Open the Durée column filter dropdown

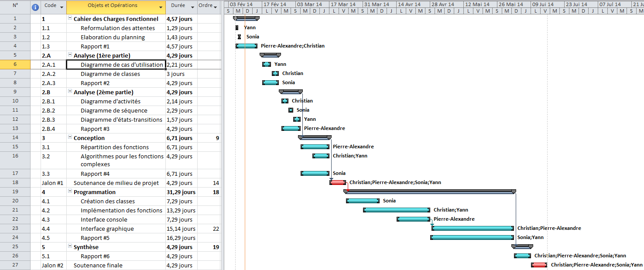pos(192,7)
